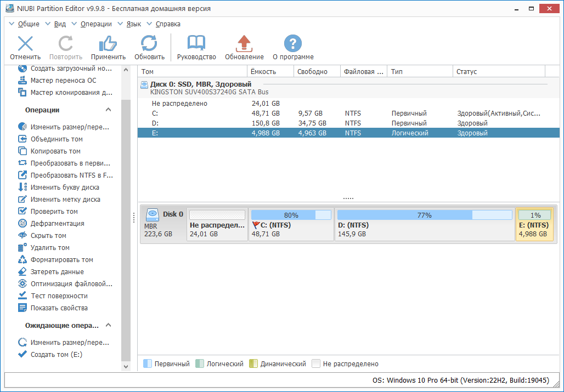Select the E: volume row in the list
Screen dimensions: 564x392
click(348, 133)
